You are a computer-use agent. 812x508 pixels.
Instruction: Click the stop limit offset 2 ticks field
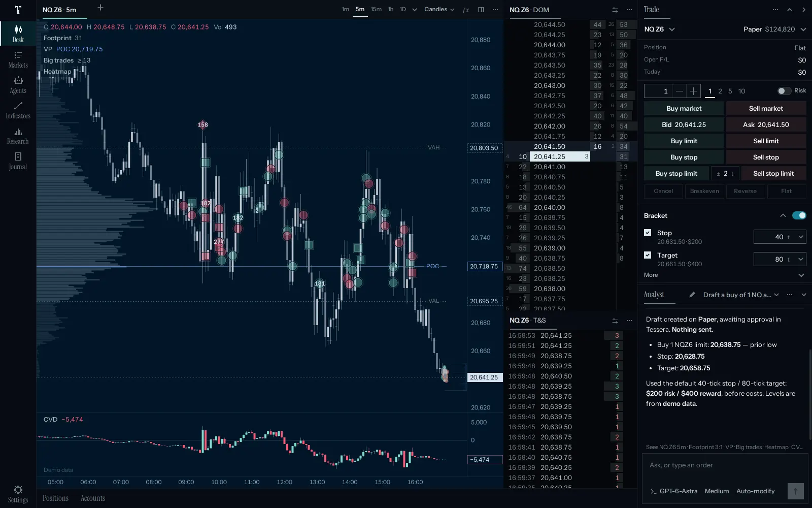coord(725,173)
